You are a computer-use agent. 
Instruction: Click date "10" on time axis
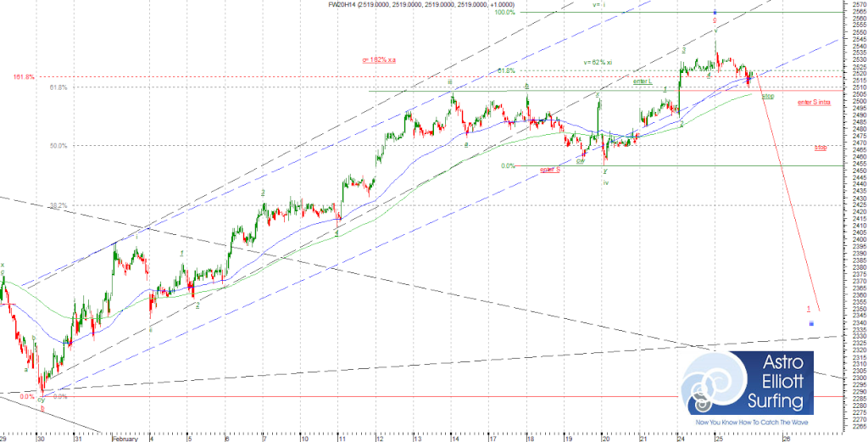304,438
